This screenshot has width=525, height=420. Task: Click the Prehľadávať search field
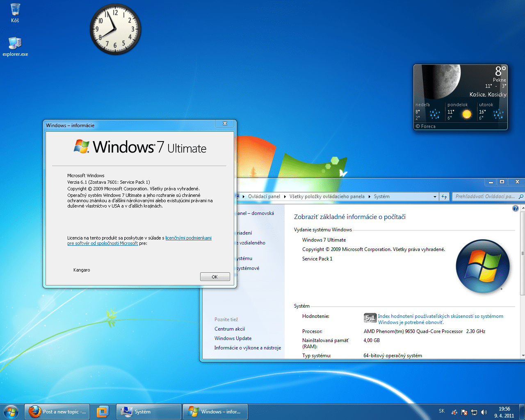[484, 196]
